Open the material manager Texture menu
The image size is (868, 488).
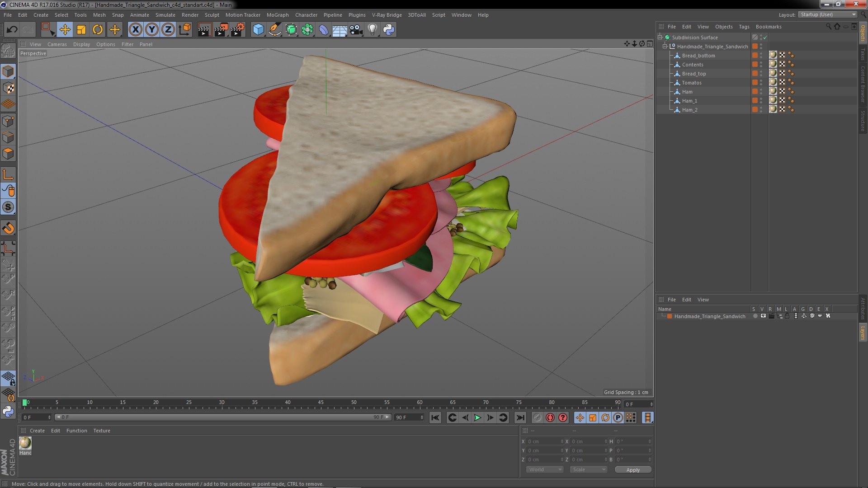(102, 431)
